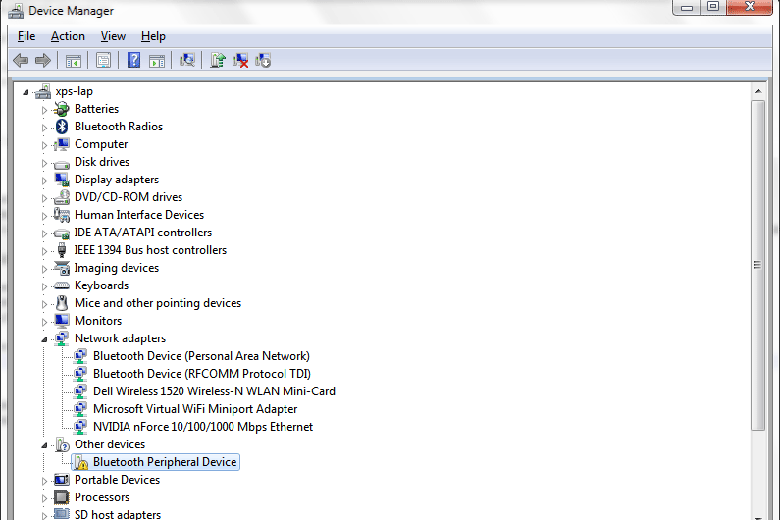Click the Bluetooth Radios icon in tree
780x520 pixels.
click(x=62, y=127)
